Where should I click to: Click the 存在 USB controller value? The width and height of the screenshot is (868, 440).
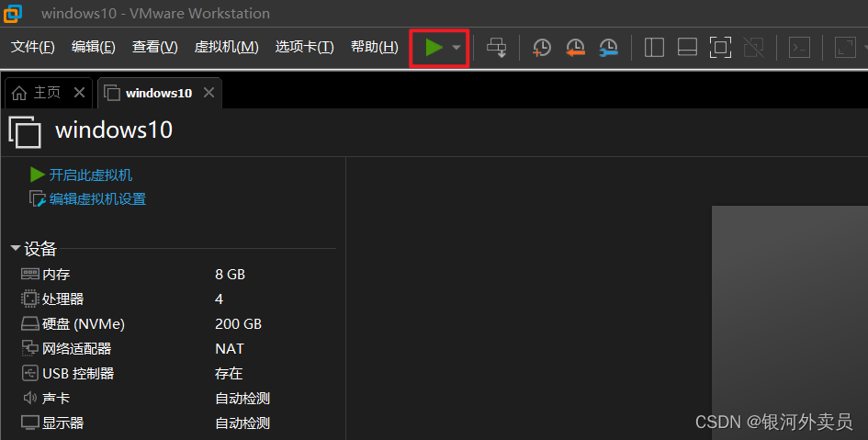[x=229, y=374]
